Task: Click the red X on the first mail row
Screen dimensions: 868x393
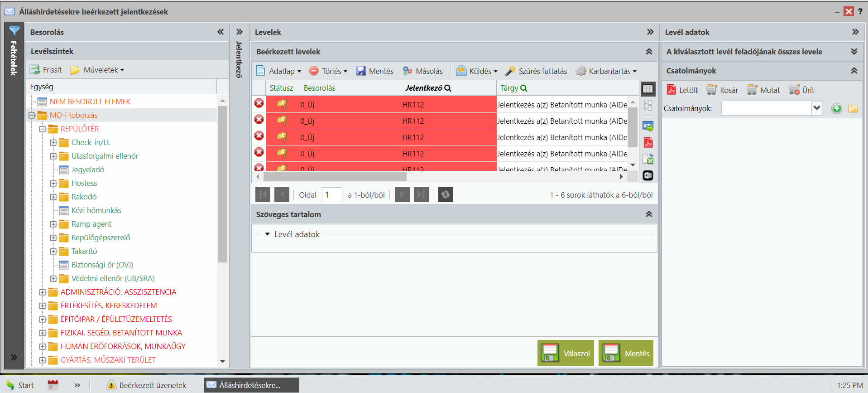Action: (x=259, y=104)
